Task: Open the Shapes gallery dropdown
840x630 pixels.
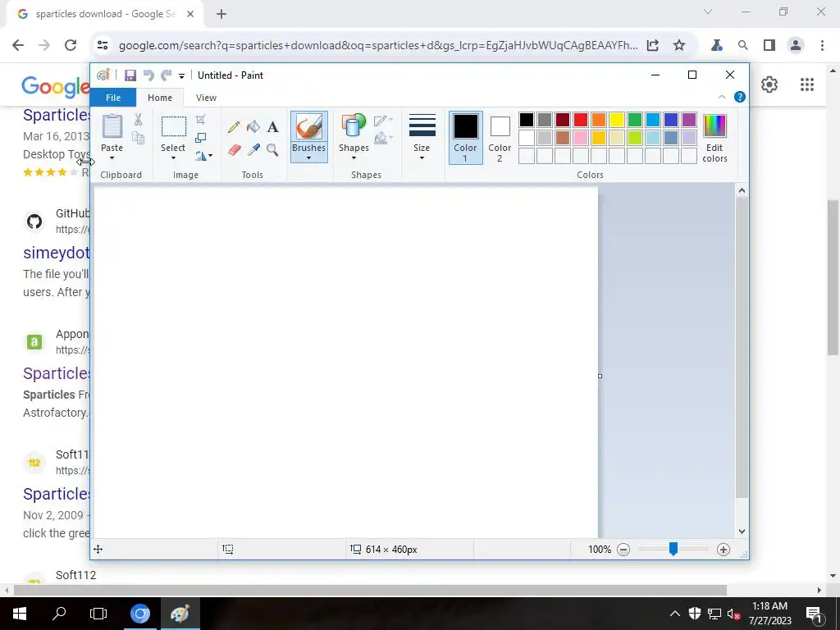Action: 354,158
